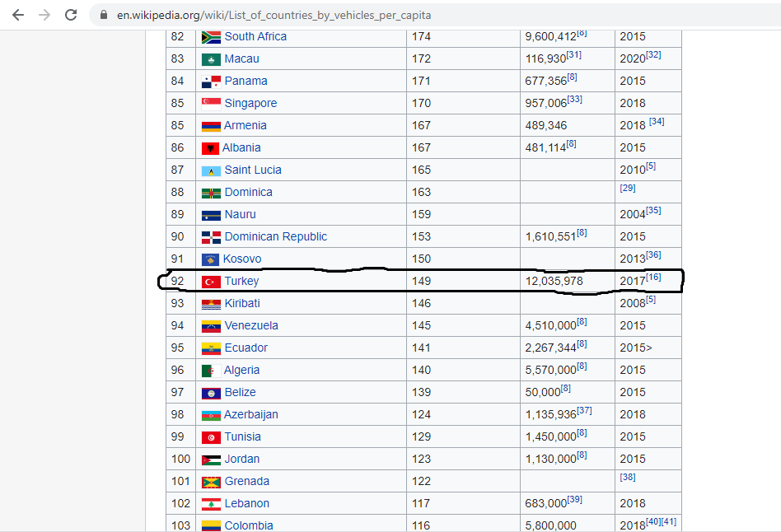Open the Albania article link
This screenshot has width=781, height=532.
(x=241, y=147)
